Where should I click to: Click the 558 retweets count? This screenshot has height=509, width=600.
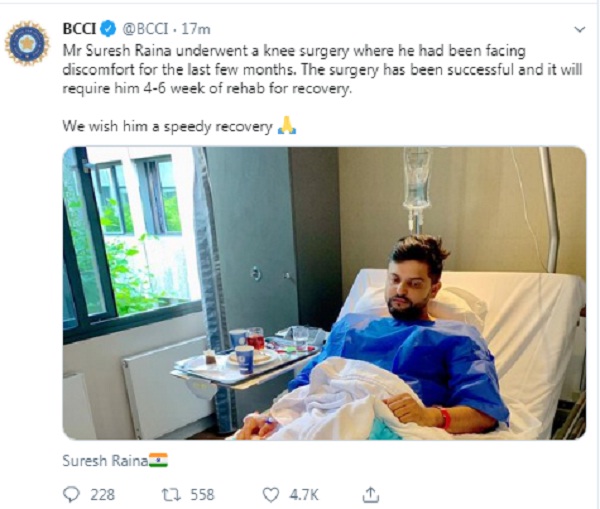coord(203,494)
